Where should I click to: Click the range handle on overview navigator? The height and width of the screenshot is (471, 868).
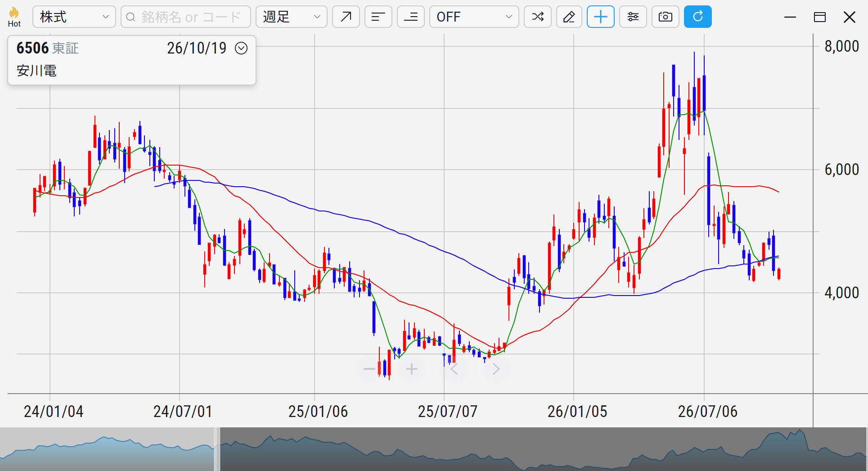tap(217, 449)
